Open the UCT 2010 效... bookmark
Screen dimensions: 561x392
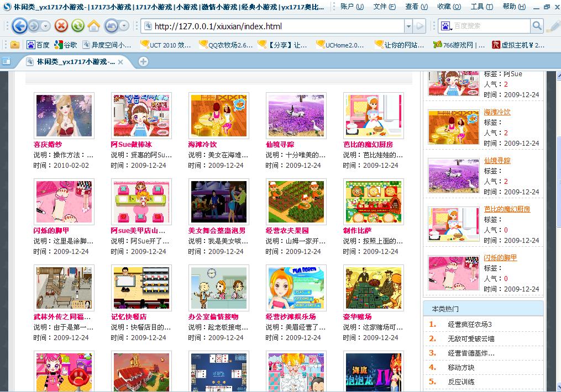165,45
